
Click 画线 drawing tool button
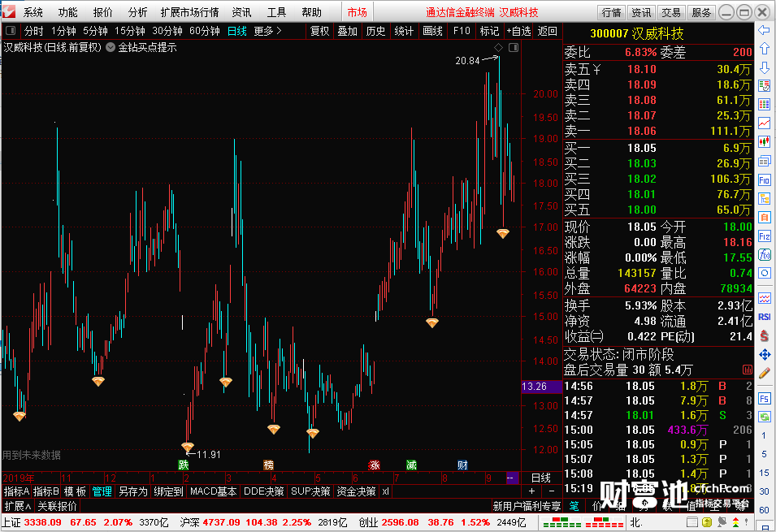432,31
